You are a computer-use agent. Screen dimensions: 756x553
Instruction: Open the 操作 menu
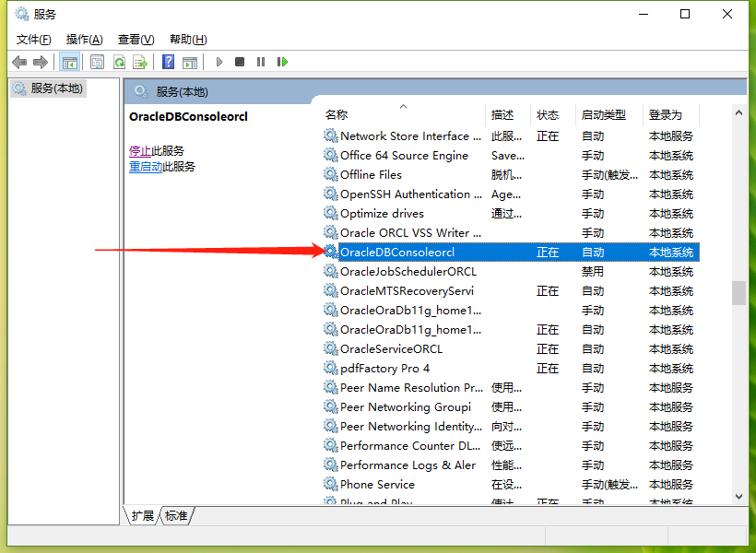83,39
